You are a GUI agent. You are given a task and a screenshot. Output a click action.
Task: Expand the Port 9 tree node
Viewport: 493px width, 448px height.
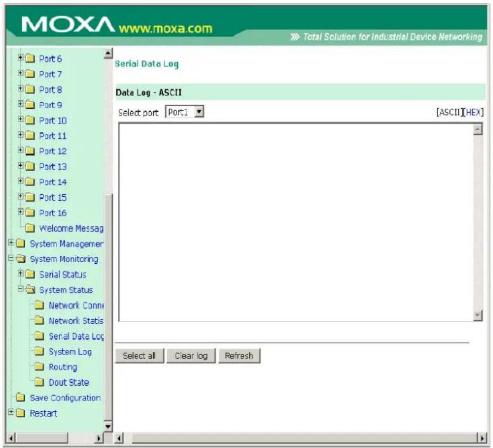pos(21,104)
